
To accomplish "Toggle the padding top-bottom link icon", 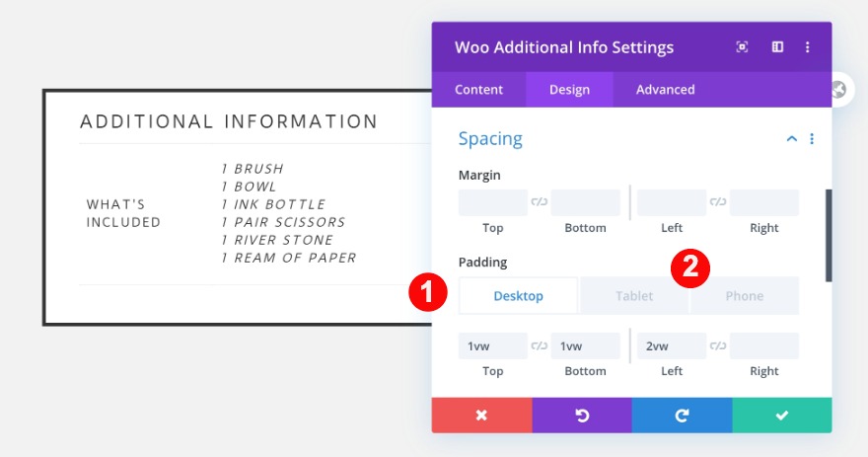I will point(540,345).
